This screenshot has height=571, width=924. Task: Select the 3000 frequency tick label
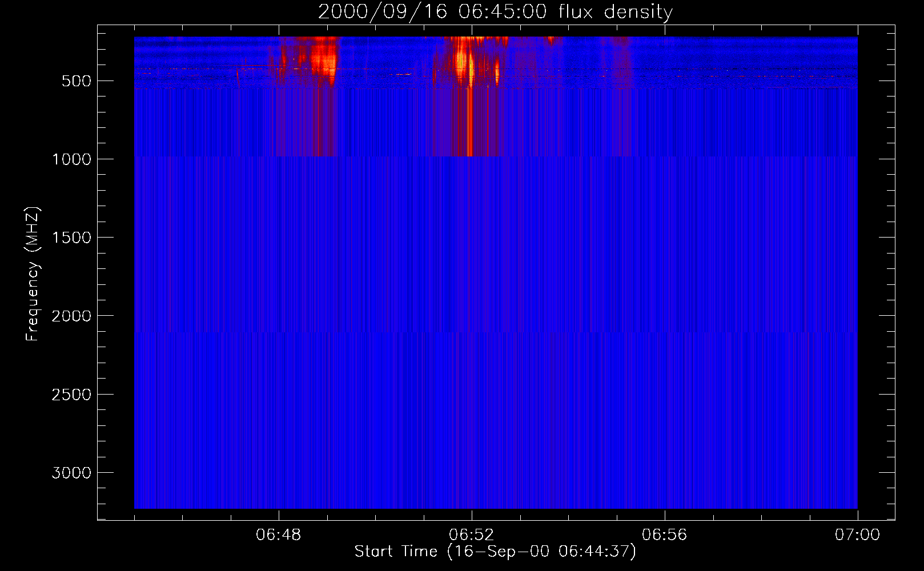(x=71, y=473)
